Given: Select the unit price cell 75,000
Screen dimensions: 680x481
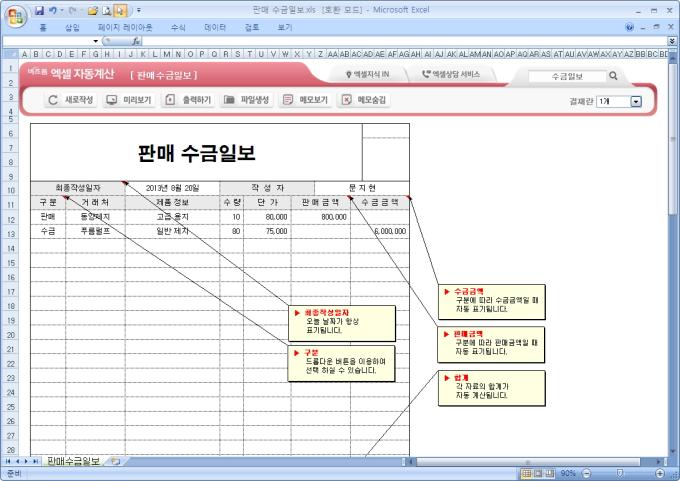Looking at the screenshot, I should (x=267, y=231).
